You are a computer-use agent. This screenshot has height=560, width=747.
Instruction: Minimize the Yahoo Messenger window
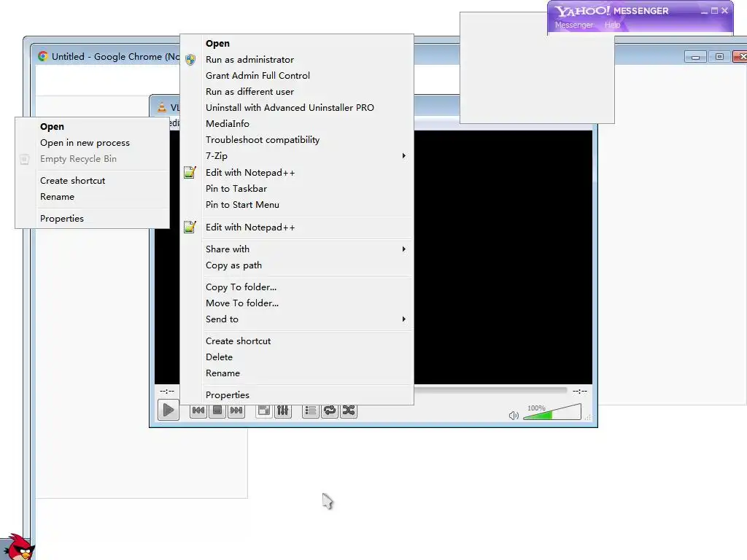[x=704, y=11]
